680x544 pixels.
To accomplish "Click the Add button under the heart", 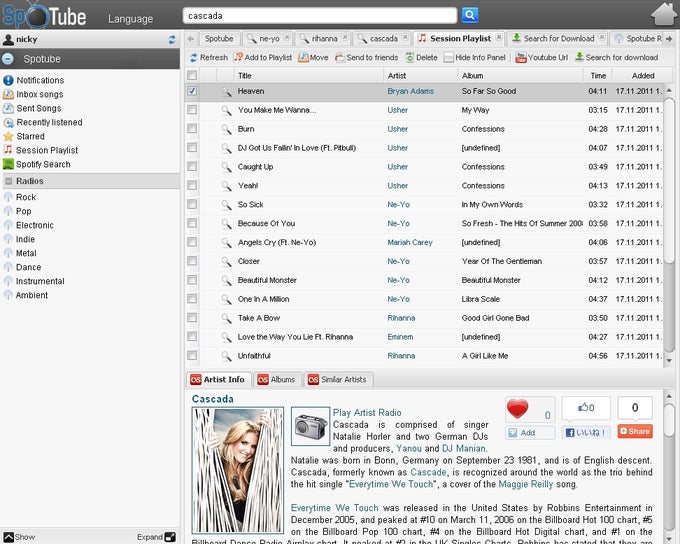I will point(530,433).
